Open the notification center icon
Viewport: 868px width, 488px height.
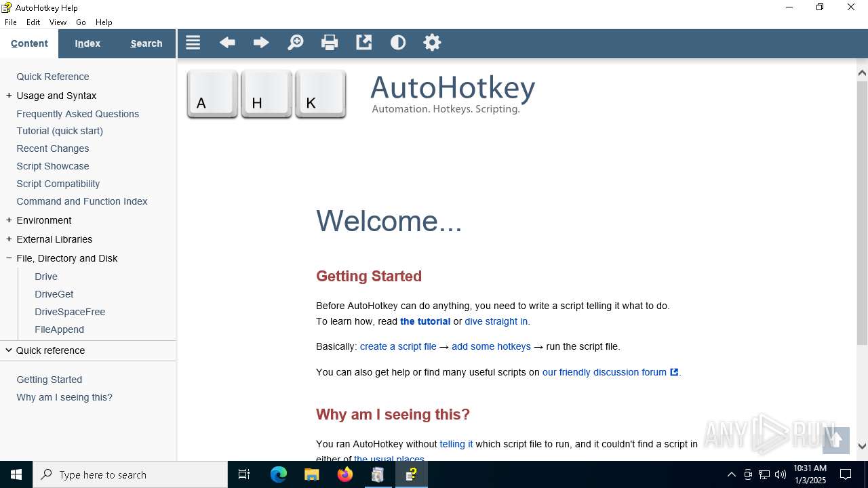[x=846, y=474]
